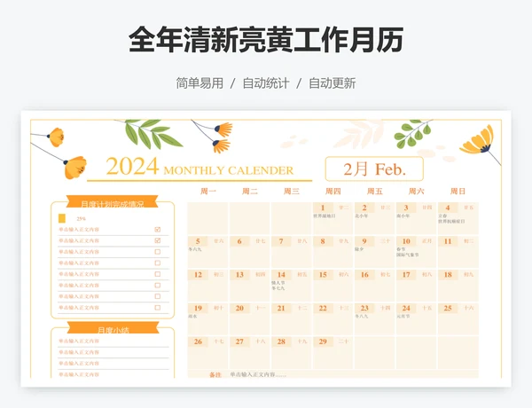Click the 国际气象节 label
This screenshot has height=408, width=532.
pyautogui.click(x=408, y=255)
